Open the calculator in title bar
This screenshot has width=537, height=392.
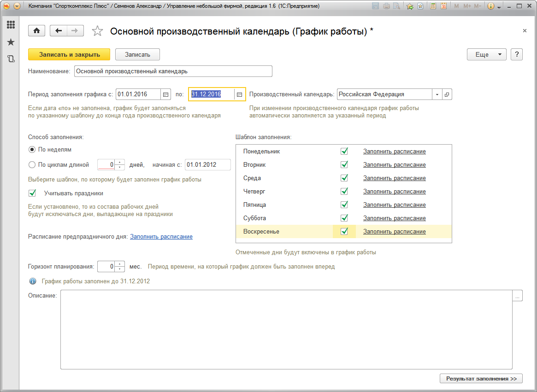point(433,6)
